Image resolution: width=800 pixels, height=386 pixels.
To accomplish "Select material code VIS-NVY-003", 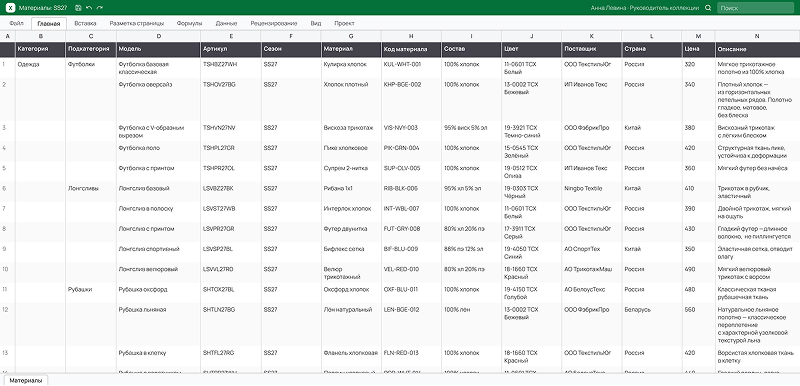I will (x=411, y=131).
